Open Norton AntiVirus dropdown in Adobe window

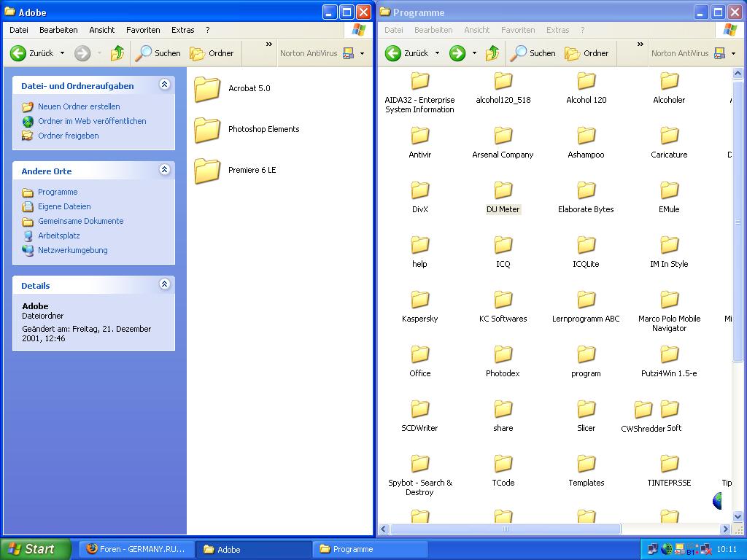coord(362,53)
